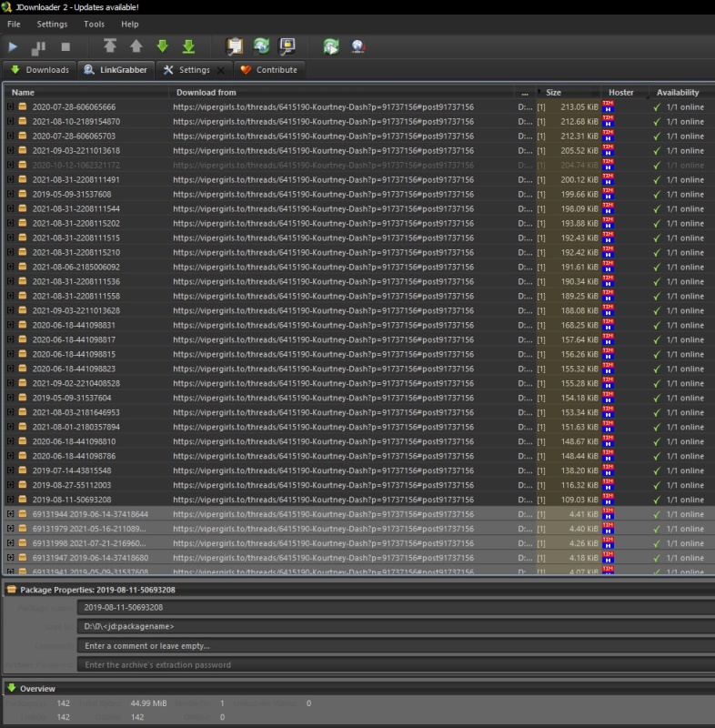
Task: Open the Tools menu
Action: tap(94, 25)
